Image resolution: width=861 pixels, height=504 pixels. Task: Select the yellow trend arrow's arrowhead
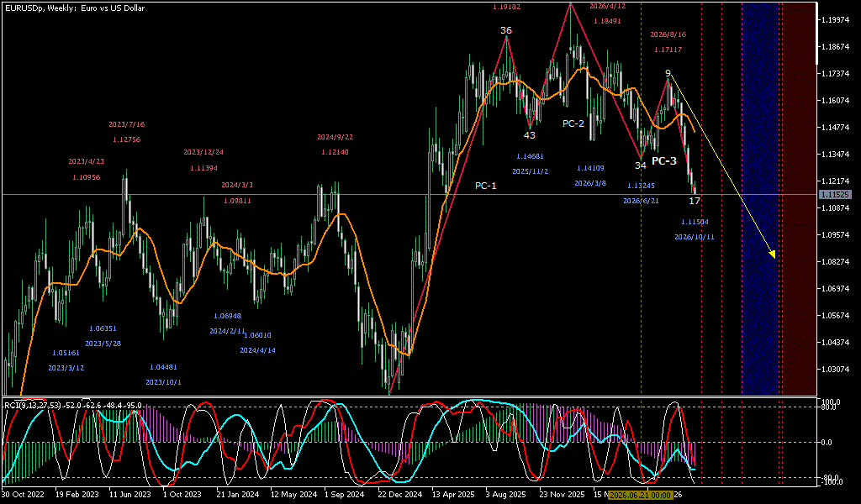[772, 254]
